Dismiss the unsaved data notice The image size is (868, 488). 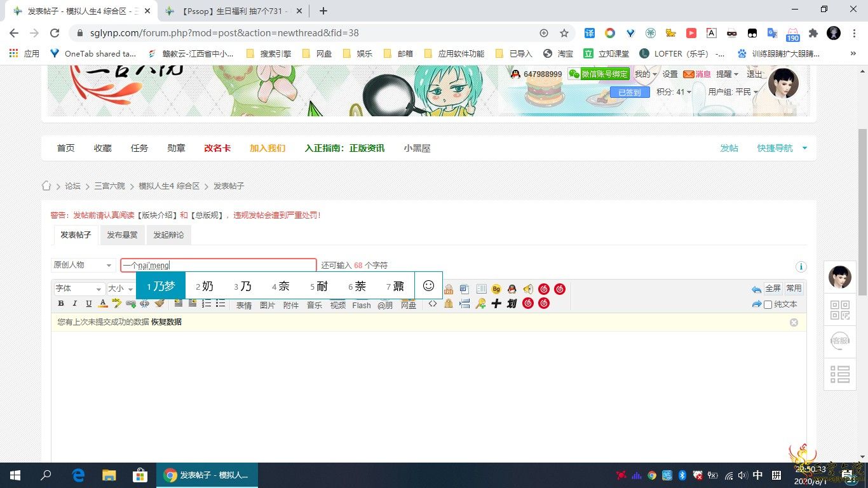pos(794,322)
